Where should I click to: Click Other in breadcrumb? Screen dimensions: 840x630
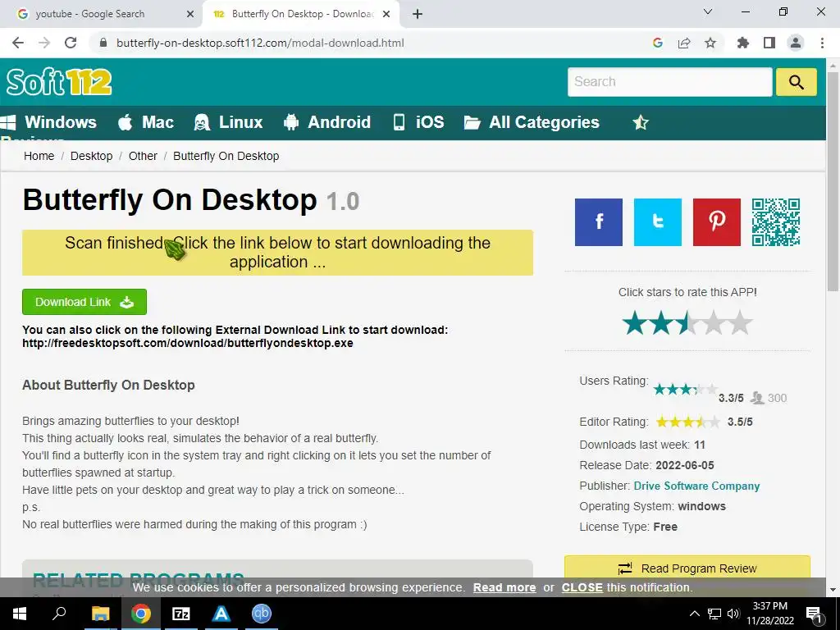point(143,156)
